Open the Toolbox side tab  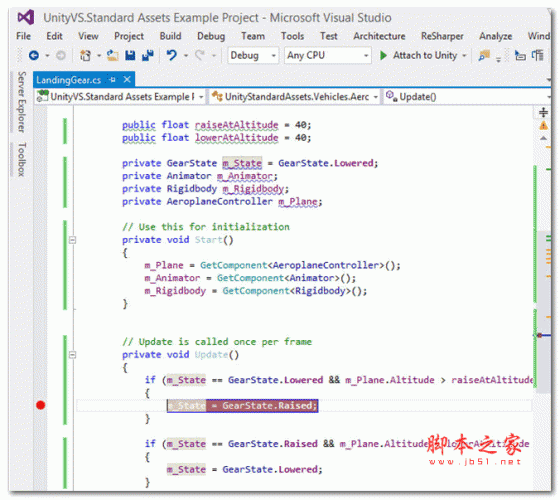[x=21, y=159]
